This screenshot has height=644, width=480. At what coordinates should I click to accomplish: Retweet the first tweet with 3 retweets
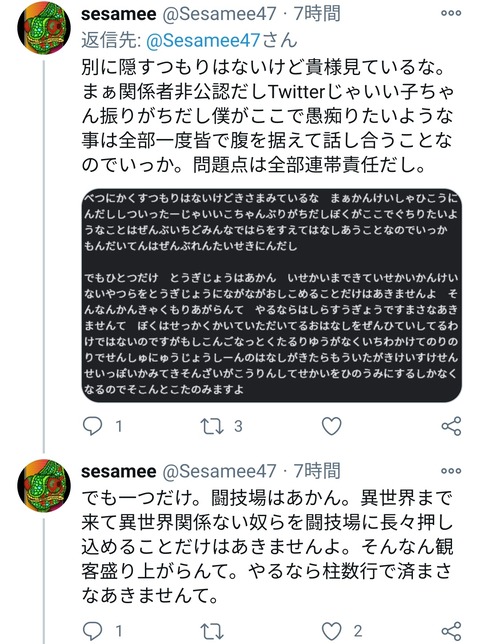coord(212,426)
